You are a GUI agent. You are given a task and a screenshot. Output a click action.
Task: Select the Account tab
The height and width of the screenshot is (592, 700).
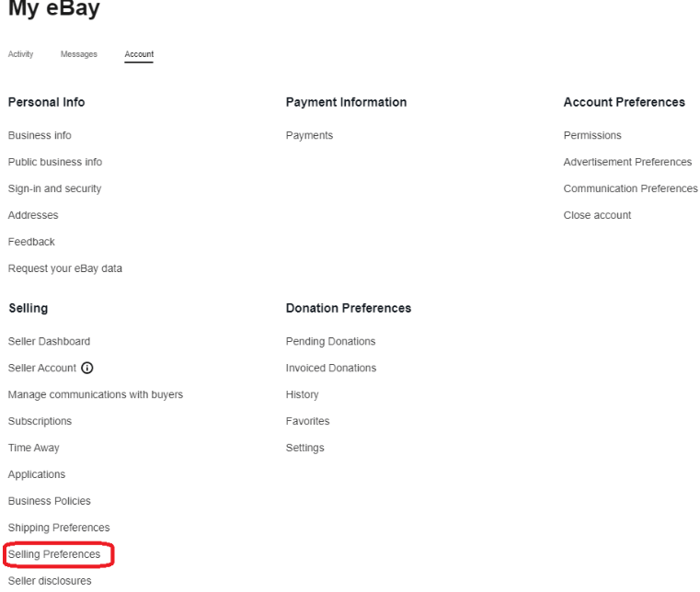[139, 55]
